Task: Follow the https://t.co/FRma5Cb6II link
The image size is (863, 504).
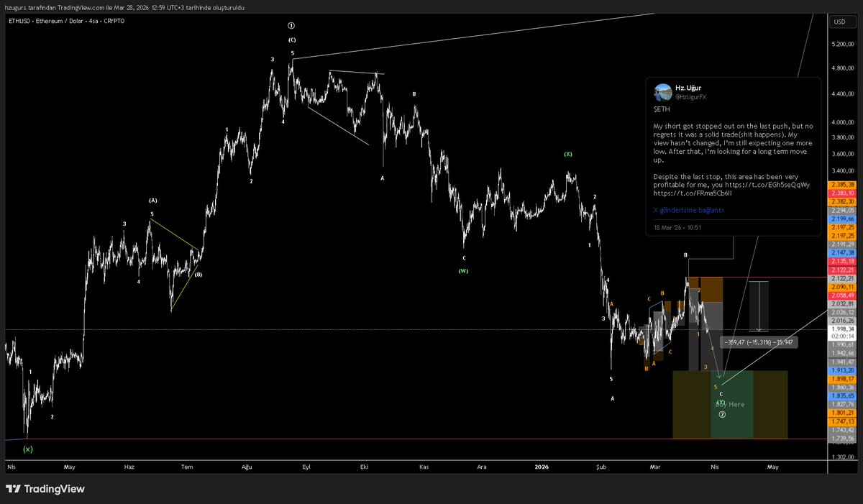Action: tap(693, 193)
